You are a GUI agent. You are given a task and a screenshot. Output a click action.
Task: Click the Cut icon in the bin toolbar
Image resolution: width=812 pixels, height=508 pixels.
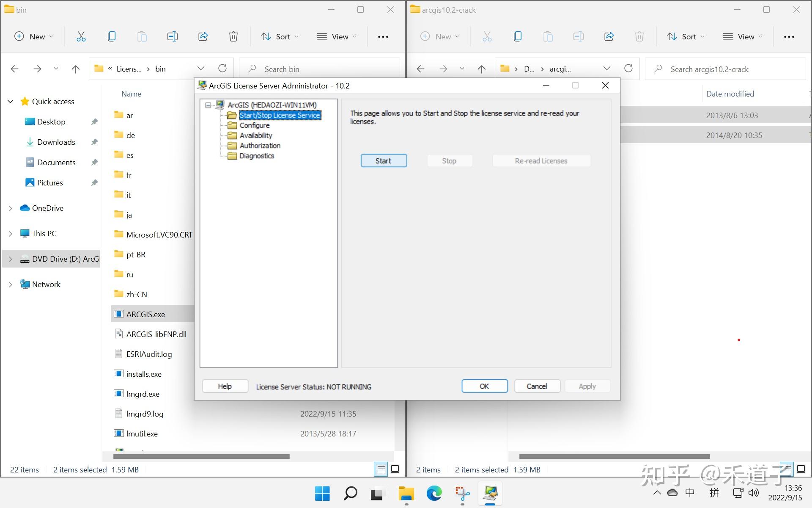click(81, 36)
